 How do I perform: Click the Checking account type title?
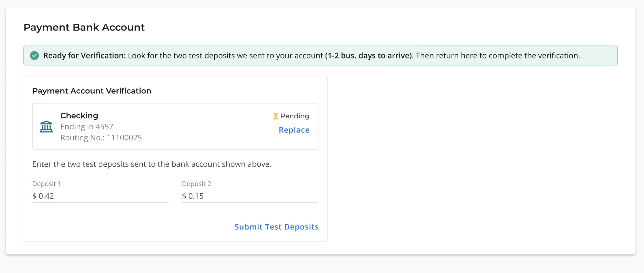coord(79,116)
